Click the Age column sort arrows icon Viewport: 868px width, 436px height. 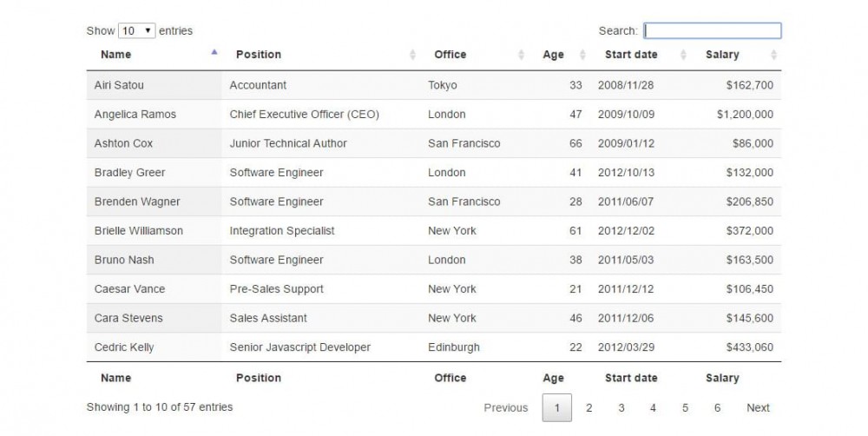click(x=582, y=55)
